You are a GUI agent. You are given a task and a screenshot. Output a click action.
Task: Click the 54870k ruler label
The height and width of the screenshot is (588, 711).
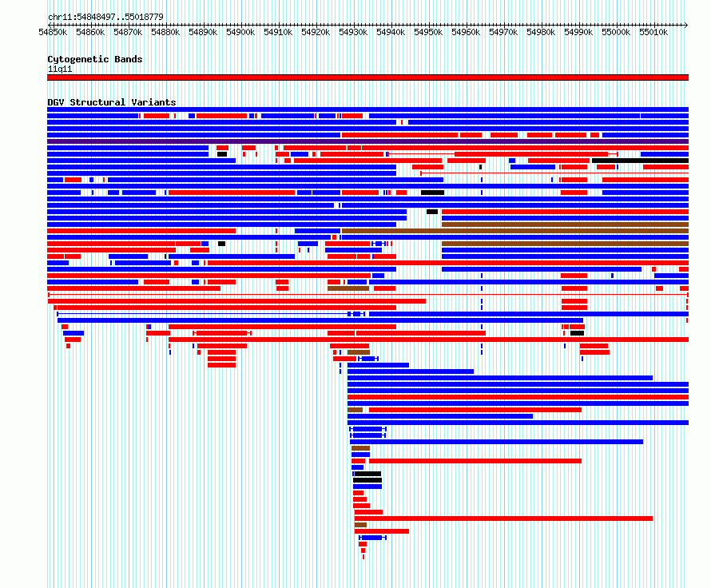point(128,32)
